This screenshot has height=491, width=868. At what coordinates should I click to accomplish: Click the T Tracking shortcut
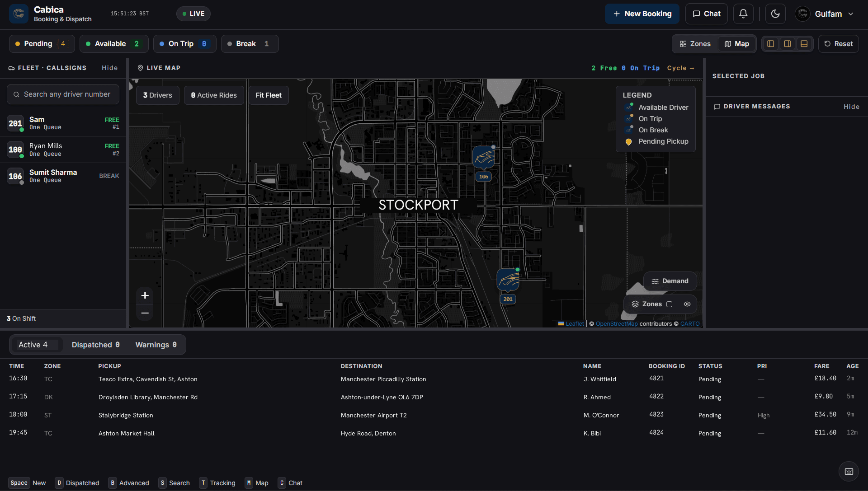click(217, 483)
